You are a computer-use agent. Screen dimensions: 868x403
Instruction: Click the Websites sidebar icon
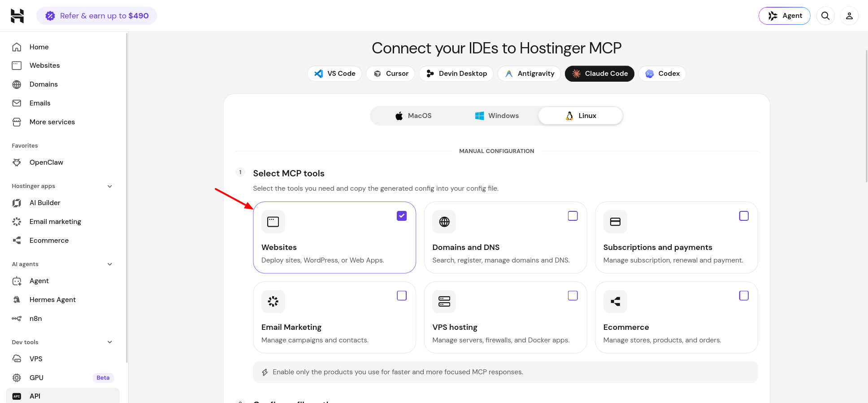(x=17, y=66)
